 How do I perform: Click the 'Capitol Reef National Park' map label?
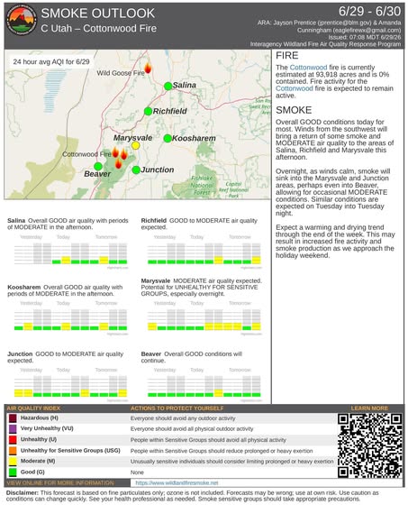[x=233, y=190]
